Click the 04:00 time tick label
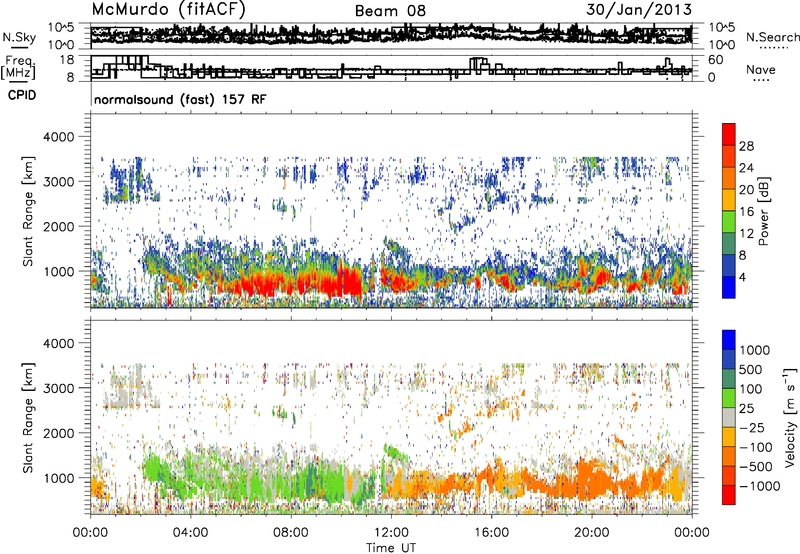800x554 pixels. point(190,533)
